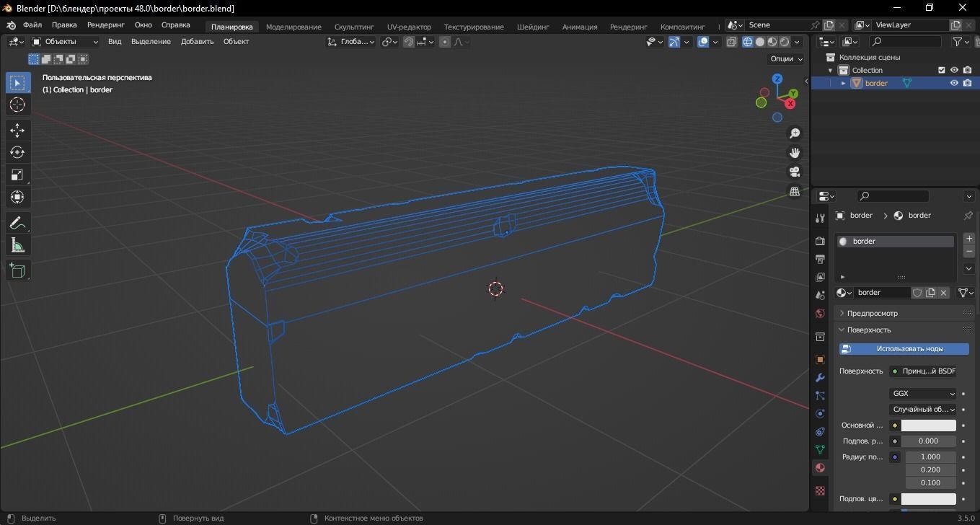Click the base color swatch of the material
The height and width of the screenshot is (525, 980).
click(x=928, y=425)
